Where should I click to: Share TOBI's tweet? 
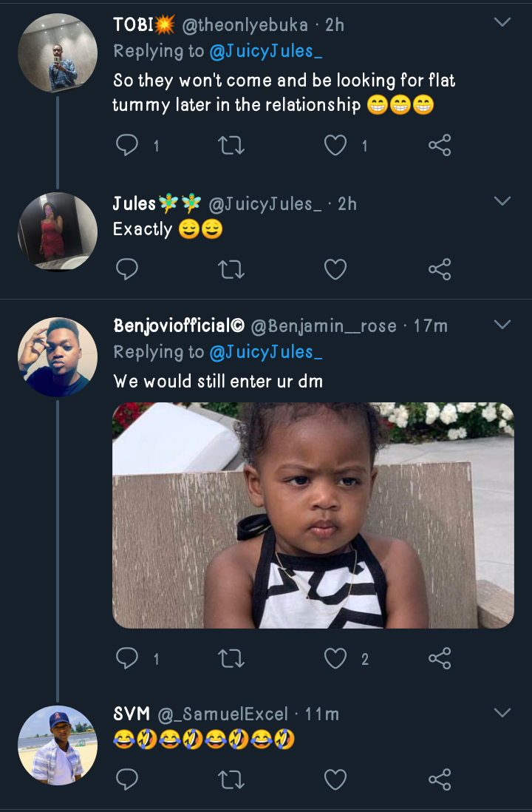(440, 146)
